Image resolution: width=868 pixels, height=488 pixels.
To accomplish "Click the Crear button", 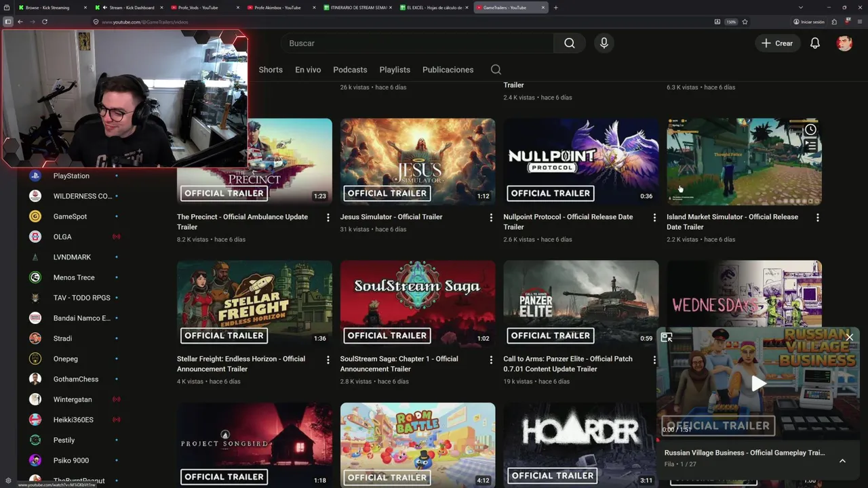I will (777, 43).
